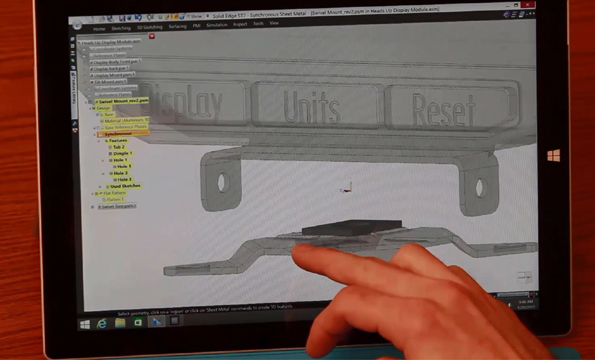This screenshot has width=595, height=360.
Task: Open the Simulation ribbon tab
Action: (217, 25)
